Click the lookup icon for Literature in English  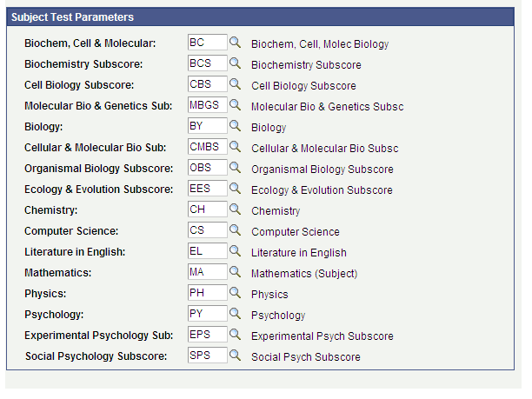[x=235, y=251]
